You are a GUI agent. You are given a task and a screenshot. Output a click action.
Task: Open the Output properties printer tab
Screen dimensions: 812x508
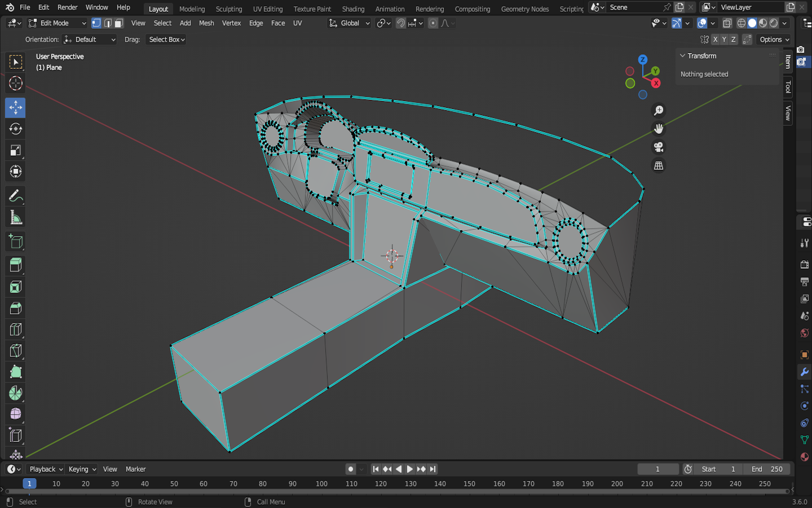click(x=804, y=281)
